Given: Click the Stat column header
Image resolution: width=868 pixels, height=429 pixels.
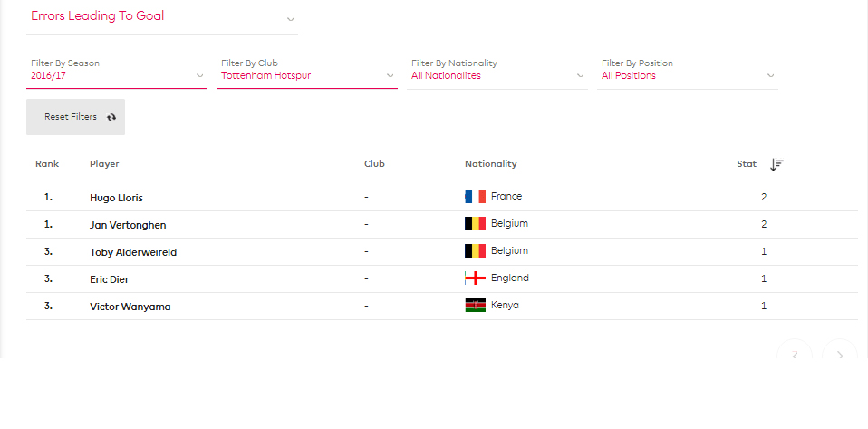Looking at the screenshot, I should click(x=747, y=164).
